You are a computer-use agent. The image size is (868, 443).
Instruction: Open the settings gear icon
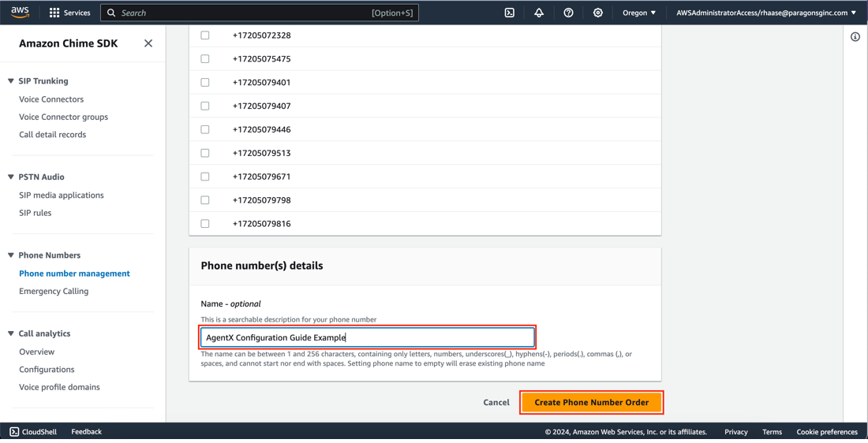tap(598, 13)
